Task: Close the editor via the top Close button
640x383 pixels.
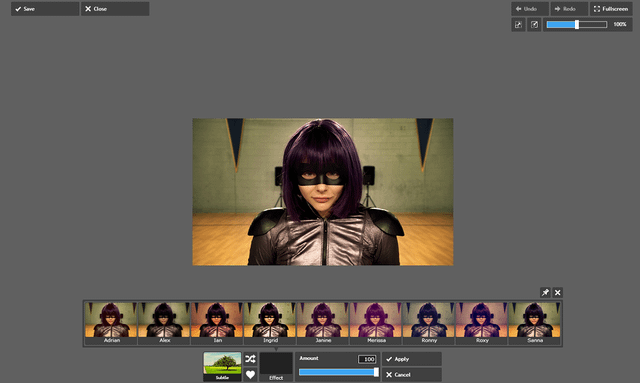Action: tap(115, 9)
